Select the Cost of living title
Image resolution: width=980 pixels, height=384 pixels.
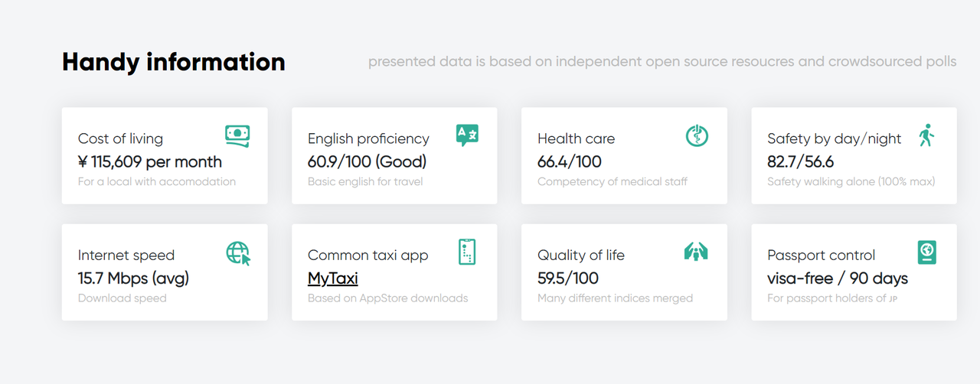click(x=120, y=138)
